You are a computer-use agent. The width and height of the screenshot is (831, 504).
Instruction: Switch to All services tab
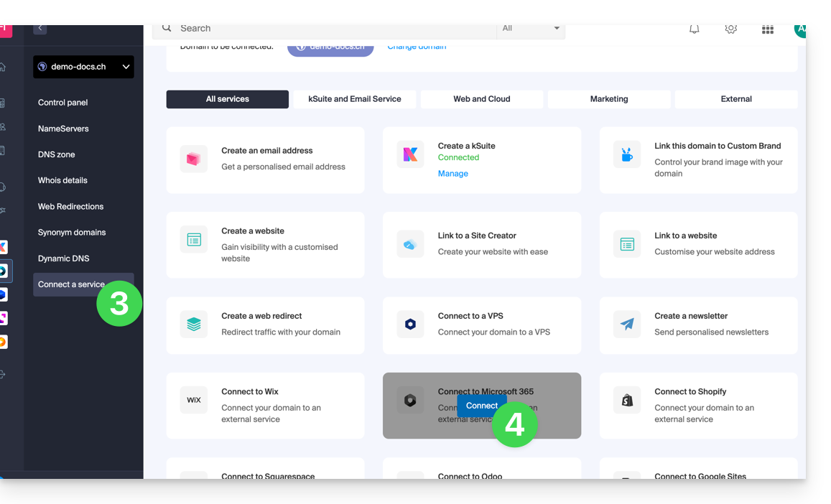(228, 99)
